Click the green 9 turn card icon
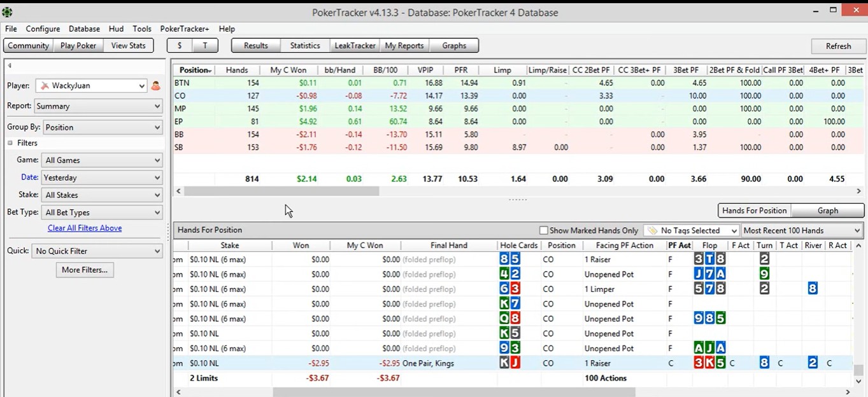The height and width of the screenshot is (397, 868). coord(764,274)
